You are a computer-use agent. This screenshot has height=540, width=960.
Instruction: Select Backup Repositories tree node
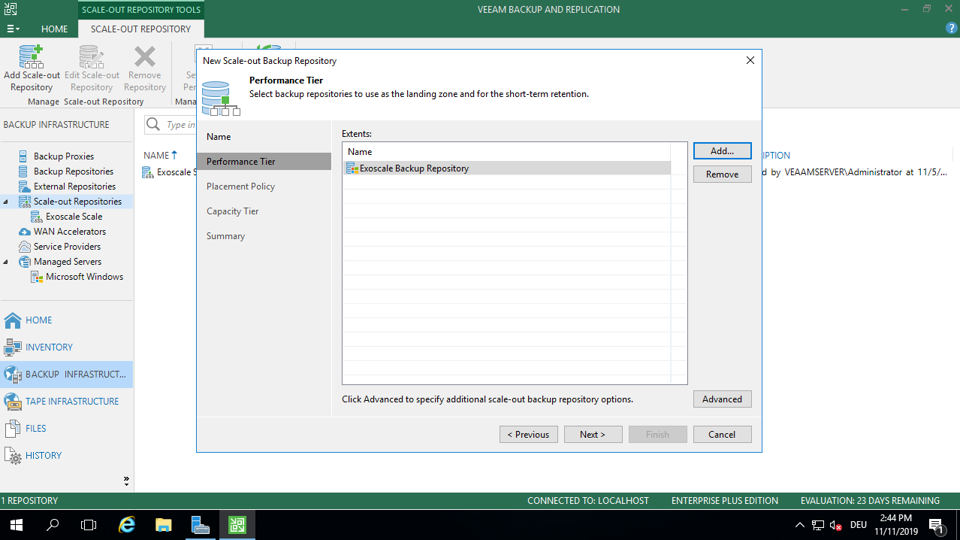tap(73, 171)
